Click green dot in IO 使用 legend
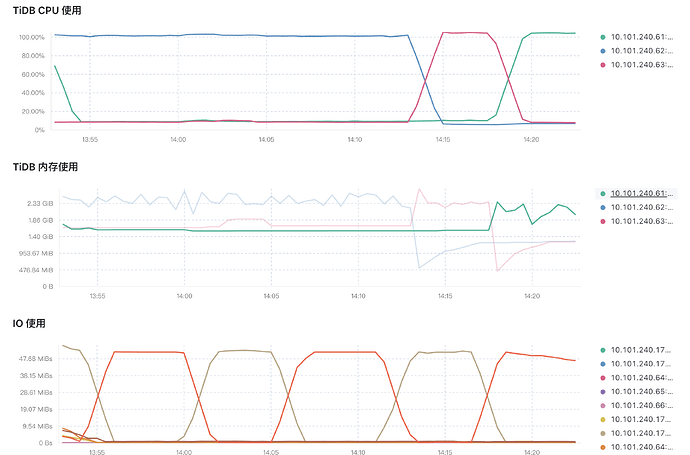The height and width of the screenshot is (455, 690). click(x=602, y=349)
